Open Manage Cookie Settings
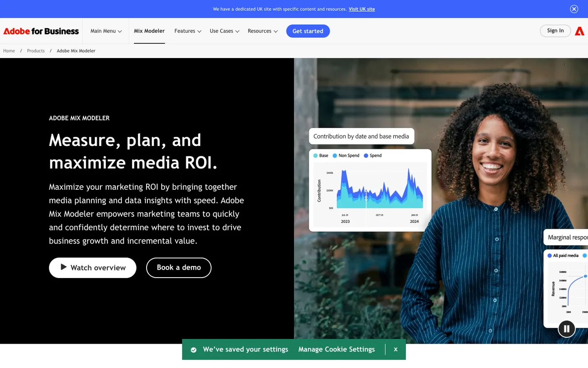This screenshot has width=588, height=368. point(336,349)
